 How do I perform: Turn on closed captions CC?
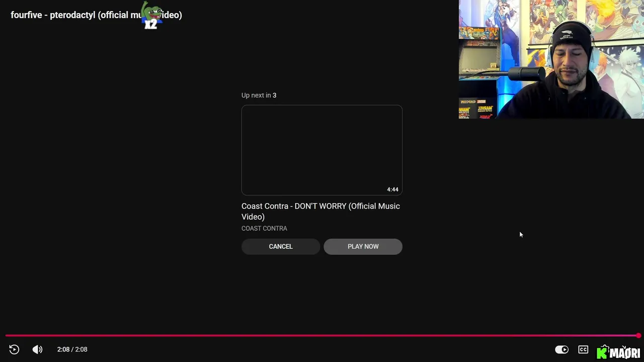pyautogui.click(x=583, y=349)
